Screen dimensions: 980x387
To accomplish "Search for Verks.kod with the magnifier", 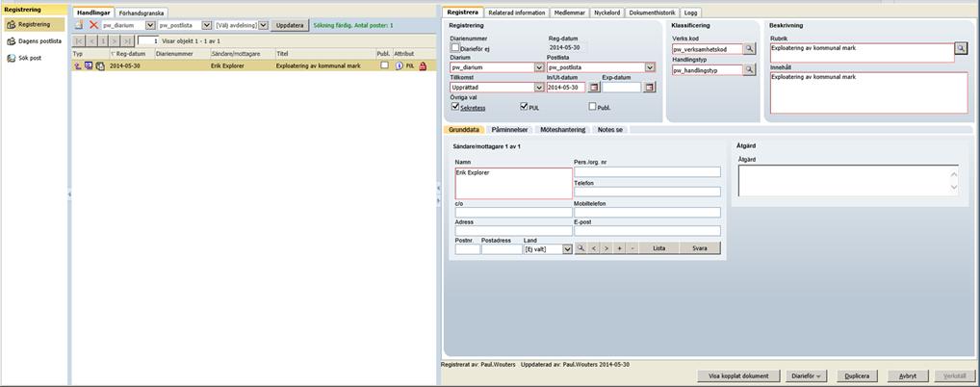I will pos(749,49).
